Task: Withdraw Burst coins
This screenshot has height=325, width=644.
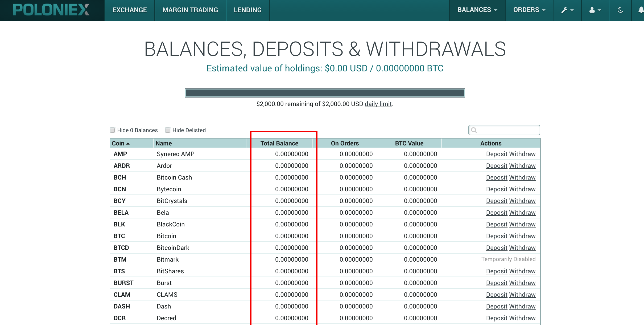Action: click(x=522, y=283)
